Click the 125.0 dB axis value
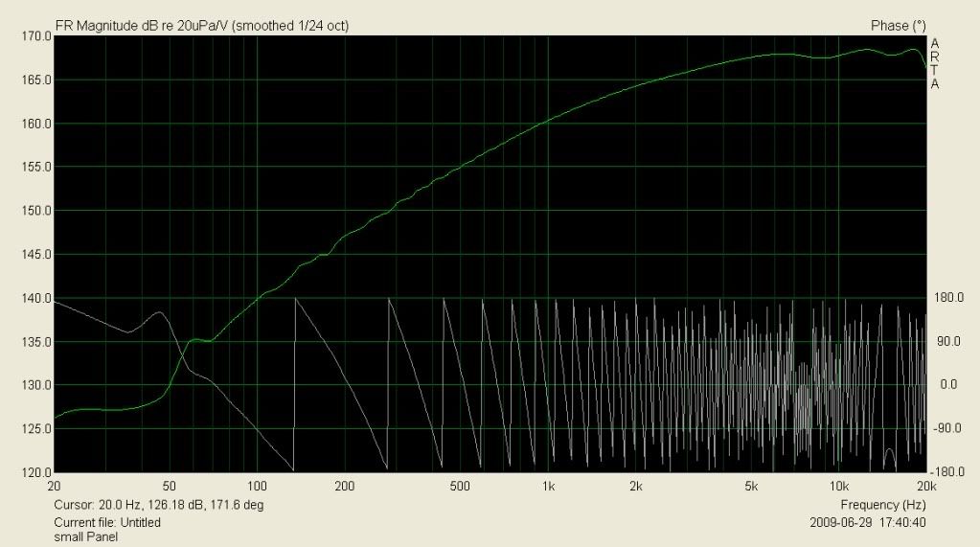This screenshot has height=547, width=980. point(38,429)
